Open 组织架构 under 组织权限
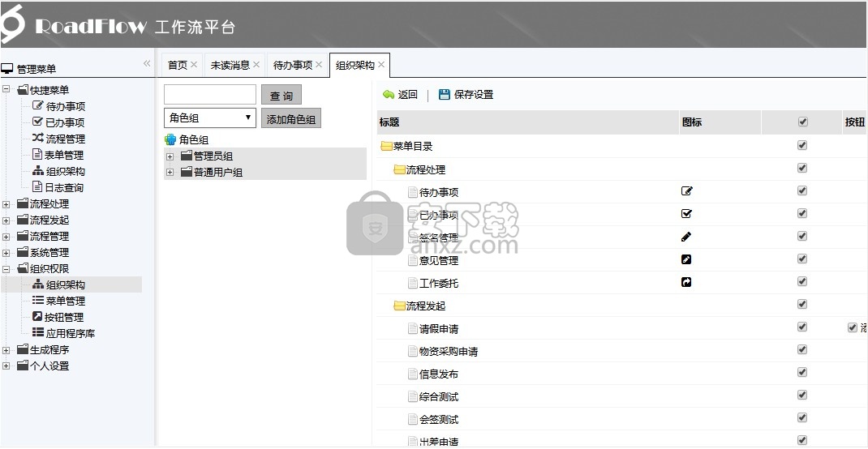The height and width of the screenshot is (449, 868). [66, 284]
